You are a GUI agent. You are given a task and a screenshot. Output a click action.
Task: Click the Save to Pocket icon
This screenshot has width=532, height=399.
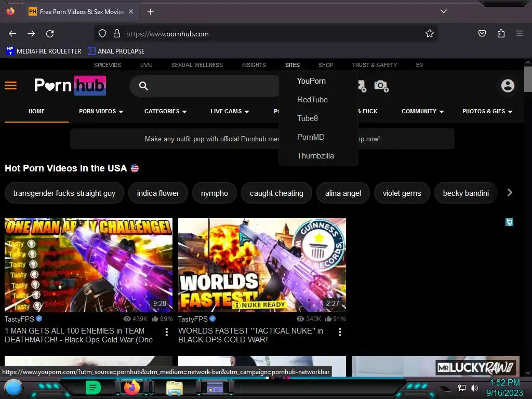coord(482,33)
